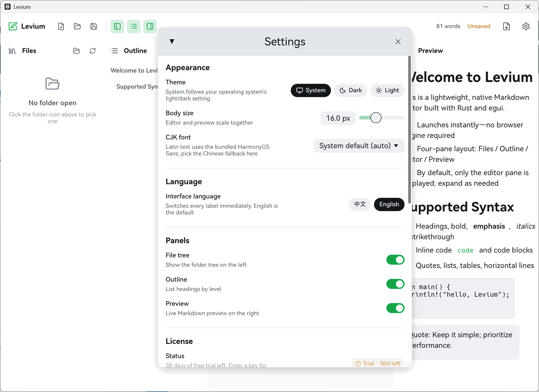The width and height of the screenshot is (539, 392).
Task: Click the Outline list icon
Action: tap(114, 51)
